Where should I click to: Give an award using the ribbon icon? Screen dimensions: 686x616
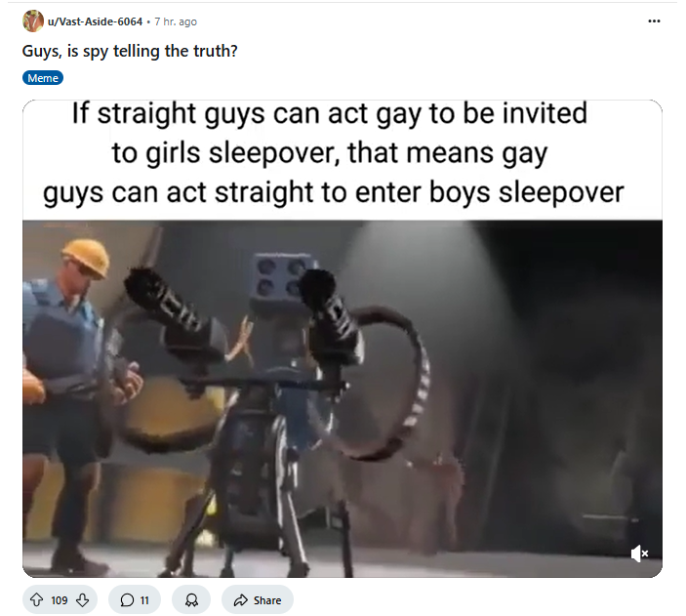coord(191,599)
